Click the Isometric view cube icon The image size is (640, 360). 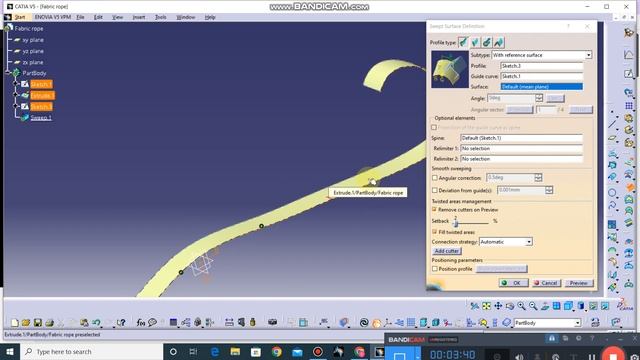568,306
